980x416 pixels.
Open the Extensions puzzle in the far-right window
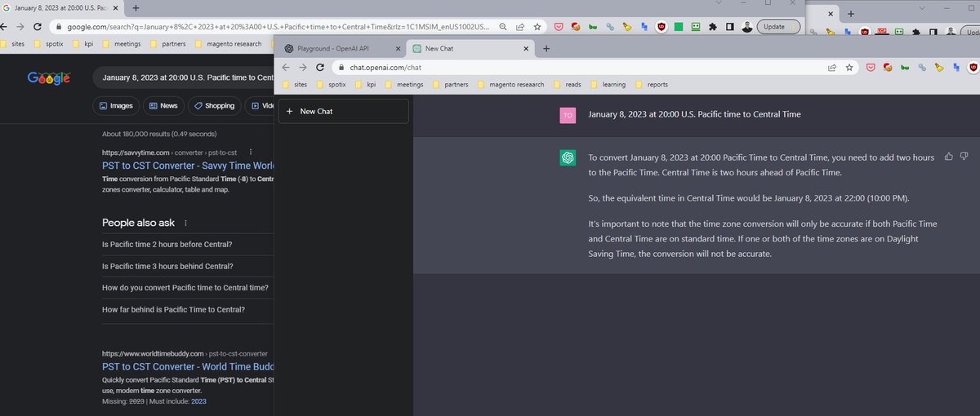pos(916,33)
